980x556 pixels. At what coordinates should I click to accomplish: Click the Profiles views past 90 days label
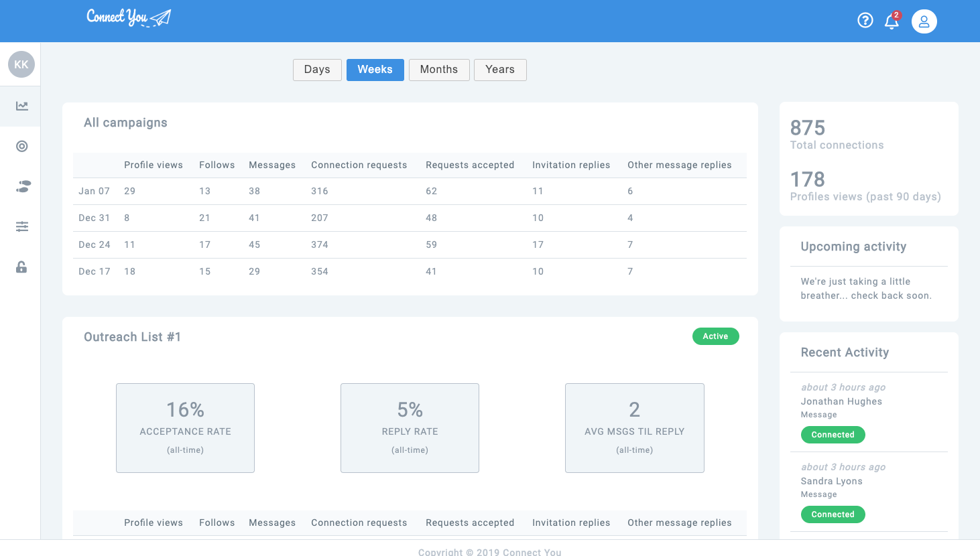(x=865, y=196)
